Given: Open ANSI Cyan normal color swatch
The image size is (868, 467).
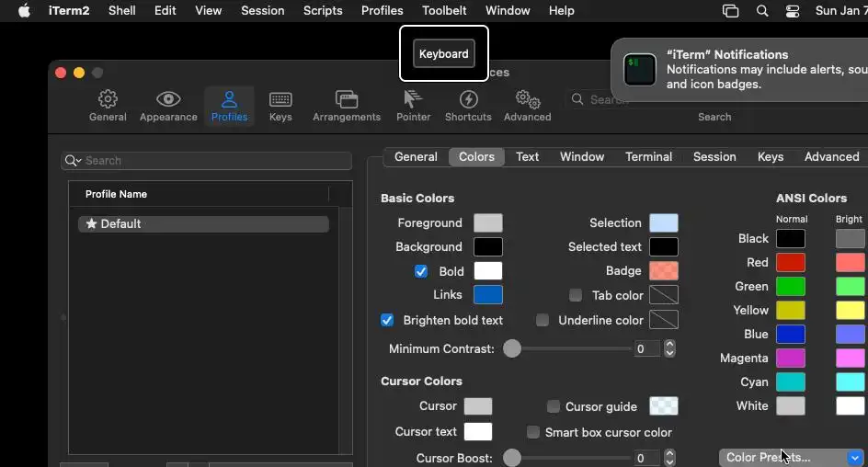Looking at the screenshot, I should coord(791,382).
